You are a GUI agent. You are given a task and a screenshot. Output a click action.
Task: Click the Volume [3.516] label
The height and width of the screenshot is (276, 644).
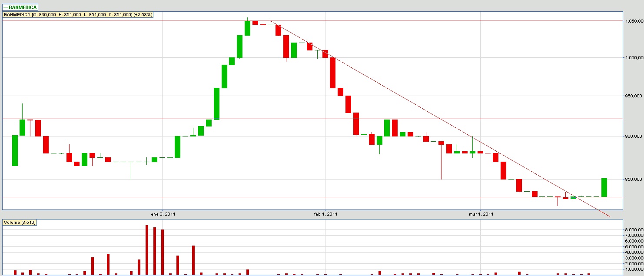coord(20,223)
